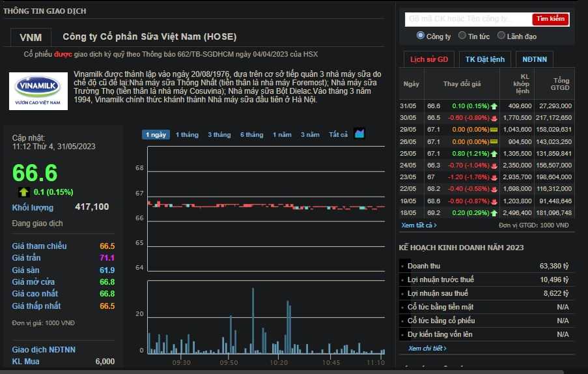Switch chart range to '1 tháng'
The width and height of the screenshot is (588, 374).
(x=187, y=135)
